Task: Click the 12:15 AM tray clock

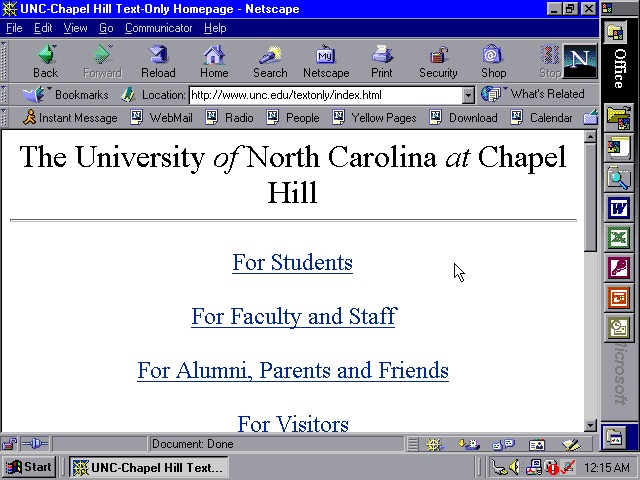Action: [x=606, y=467]
